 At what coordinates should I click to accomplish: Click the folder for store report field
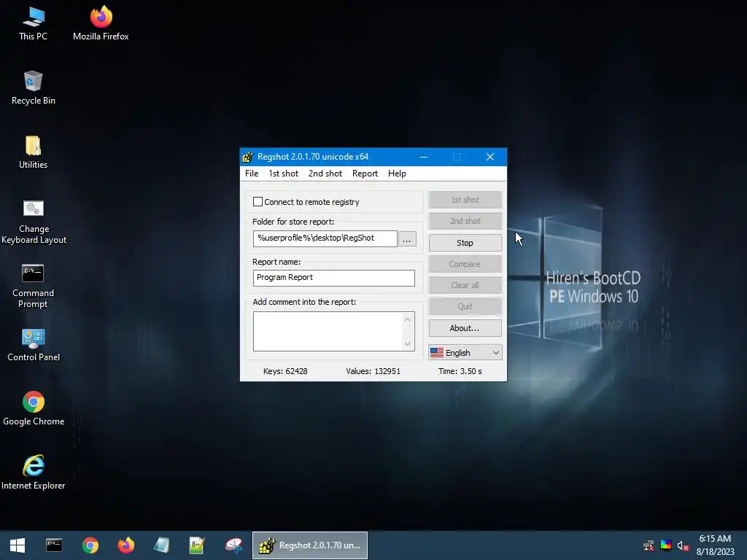(x=325, y=238)
